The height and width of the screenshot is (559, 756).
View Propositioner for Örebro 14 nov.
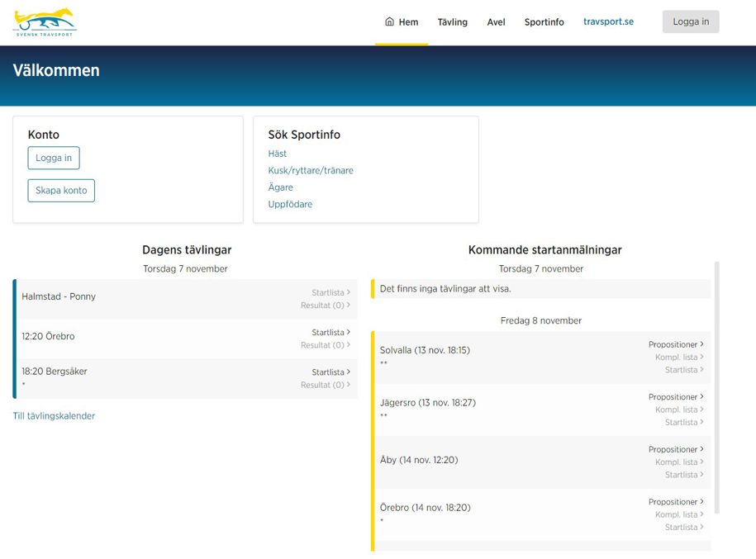point(675,502)
